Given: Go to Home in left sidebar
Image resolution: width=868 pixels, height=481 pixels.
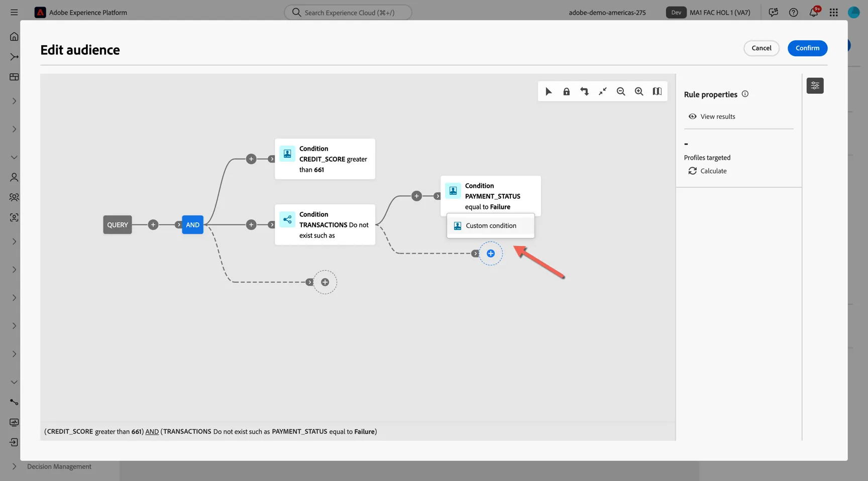Looking at the screenshot, I should click(x=14, y=37).
